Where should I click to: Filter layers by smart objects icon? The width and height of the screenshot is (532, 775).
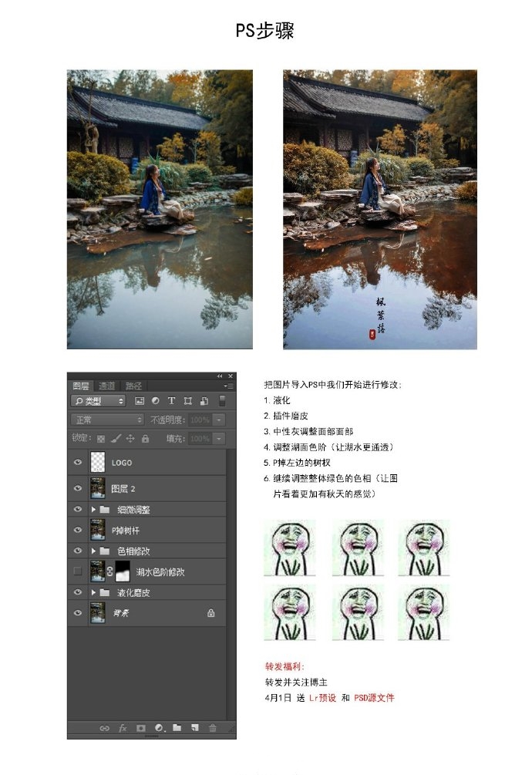click(x=204, y=401)
